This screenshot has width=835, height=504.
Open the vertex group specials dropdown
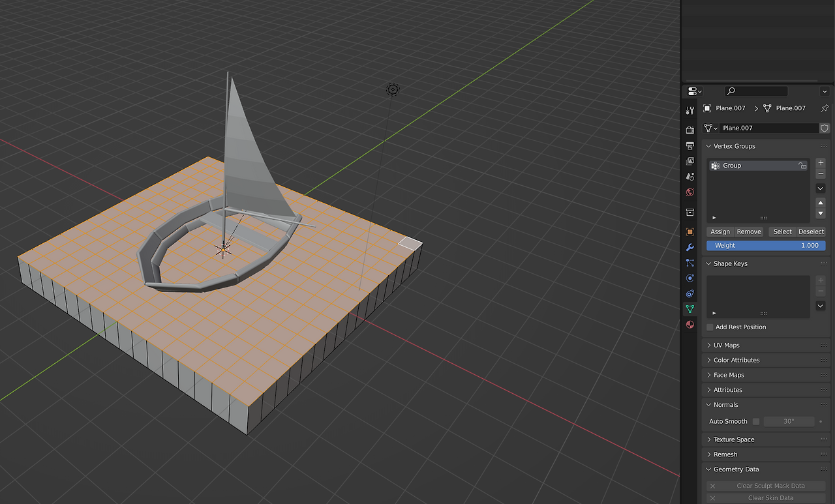coord(821,188)
